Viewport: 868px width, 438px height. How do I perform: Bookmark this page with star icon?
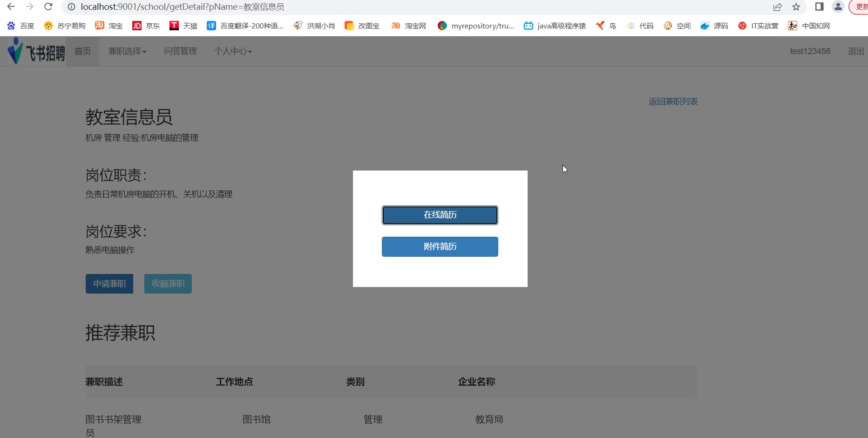coord(796,7)
